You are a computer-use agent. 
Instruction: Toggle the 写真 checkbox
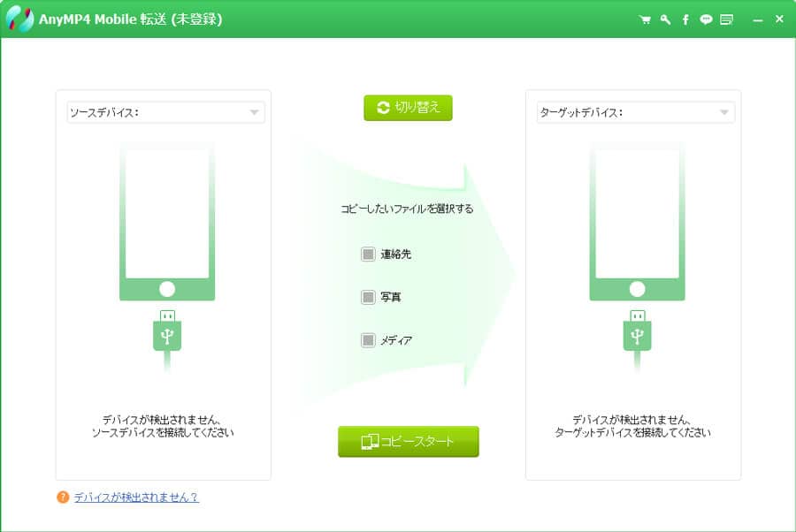tap(368, 297)
